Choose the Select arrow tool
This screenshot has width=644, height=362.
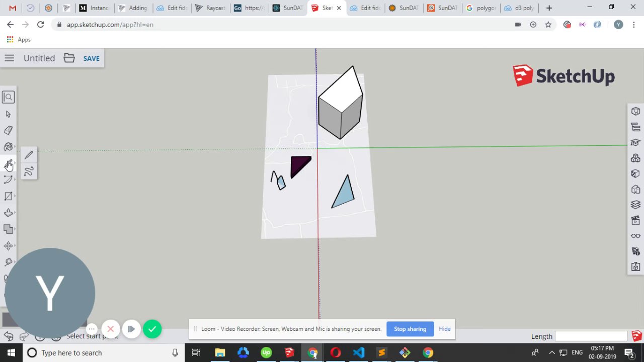point(8,114)
